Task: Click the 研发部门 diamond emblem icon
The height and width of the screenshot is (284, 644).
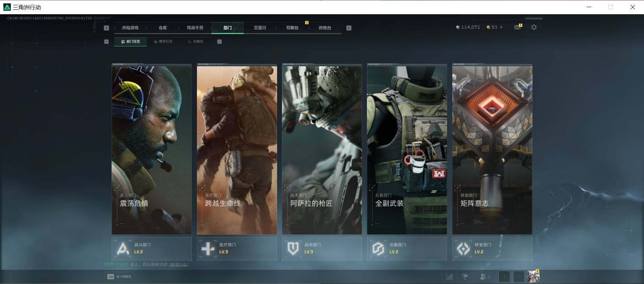Action: point(464,248)
